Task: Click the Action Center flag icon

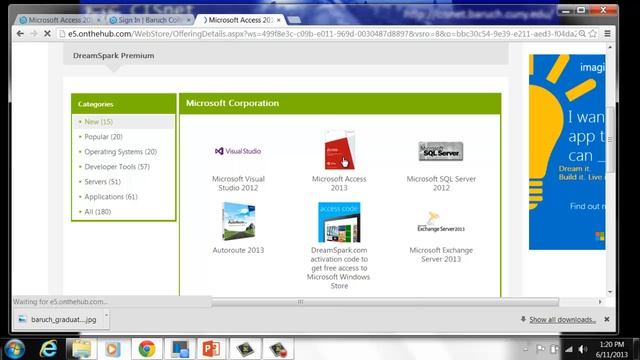Action: click(x=540, y=349)
